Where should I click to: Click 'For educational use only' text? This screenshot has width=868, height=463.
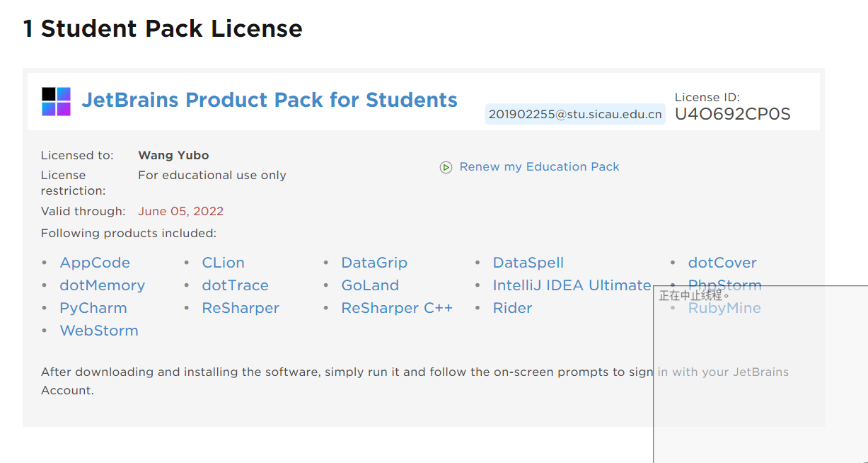212,175
